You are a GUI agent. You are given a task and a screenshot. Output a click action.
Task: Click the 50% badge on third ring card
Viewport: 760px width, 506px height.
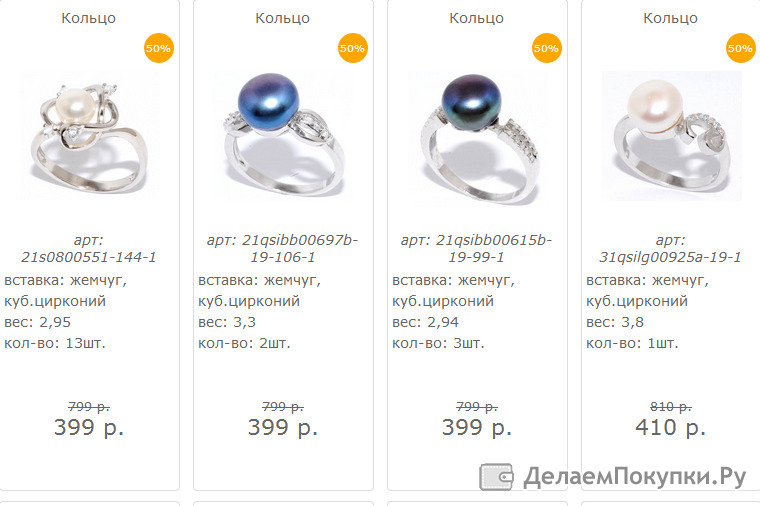tap(546, 48)
